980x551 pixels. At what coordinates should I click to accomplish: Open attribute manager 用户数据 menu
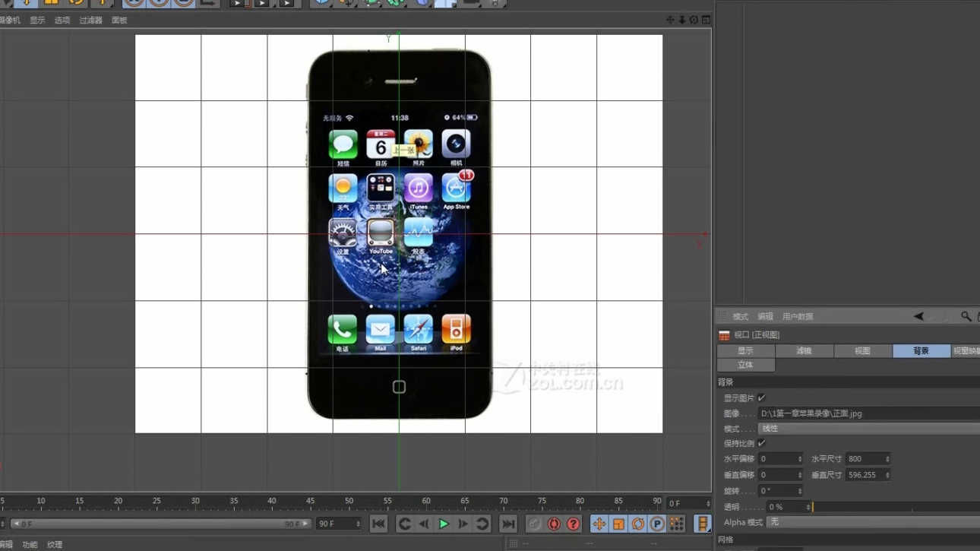(798, 317)
